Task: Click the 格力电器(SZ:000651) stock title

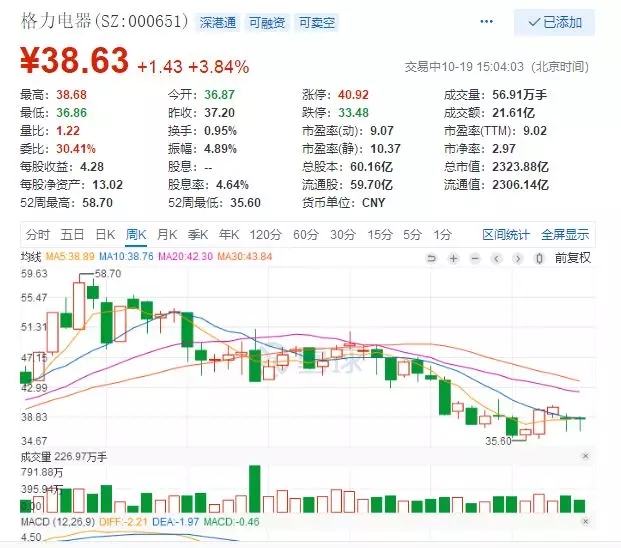Action: [x=105, y=21]
